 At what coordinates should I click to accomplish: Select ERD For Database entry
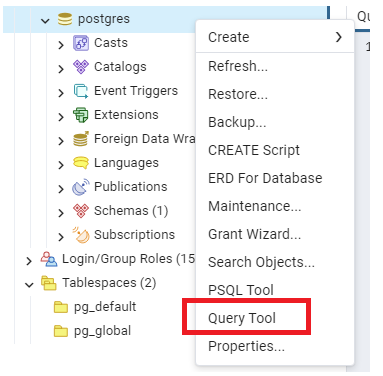pyautogui.click(x=275, y=178)
